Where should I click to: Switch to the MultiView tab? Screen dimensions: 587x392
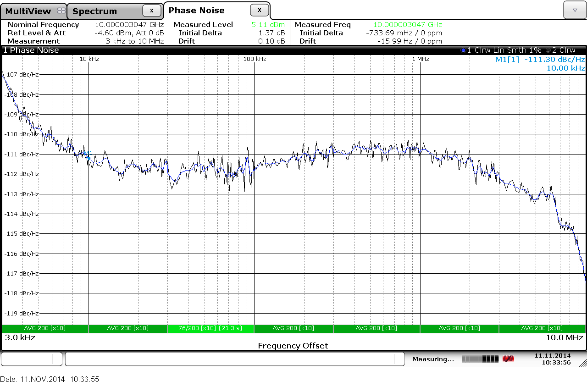[28, 11]
